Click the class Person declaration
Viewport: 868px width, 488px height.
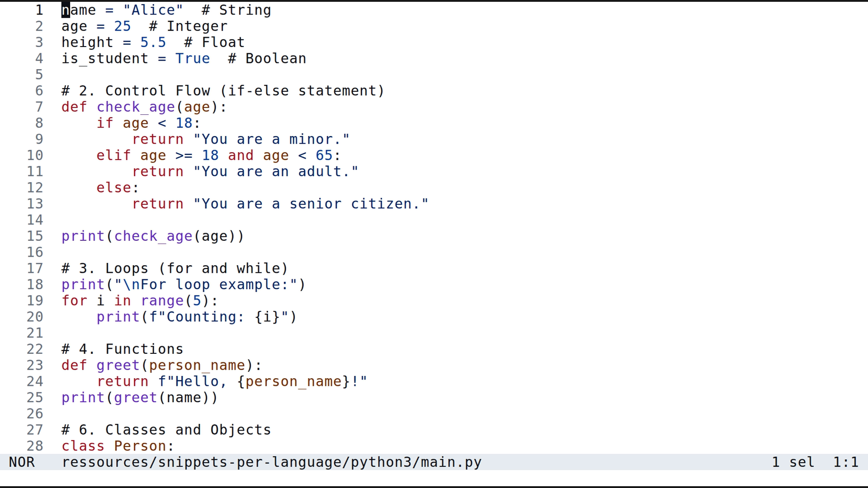[x=117, y=446]
